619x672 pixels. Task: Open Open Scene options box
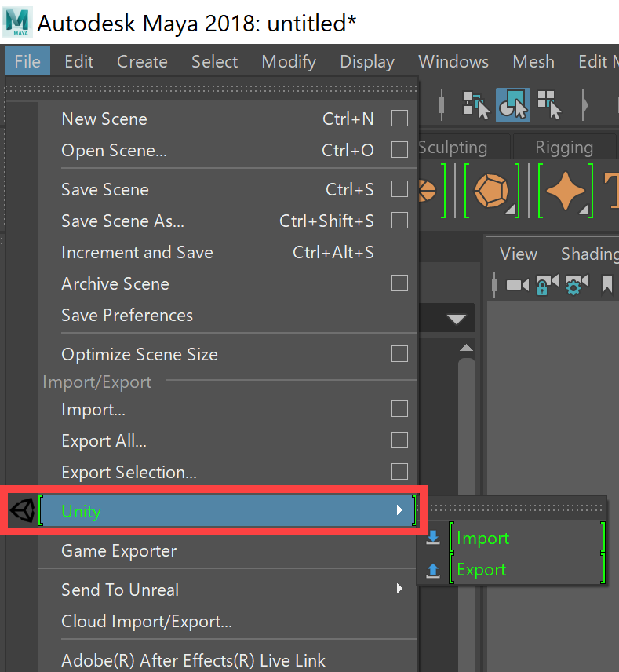pyautogui.click(x=399, y=150)
